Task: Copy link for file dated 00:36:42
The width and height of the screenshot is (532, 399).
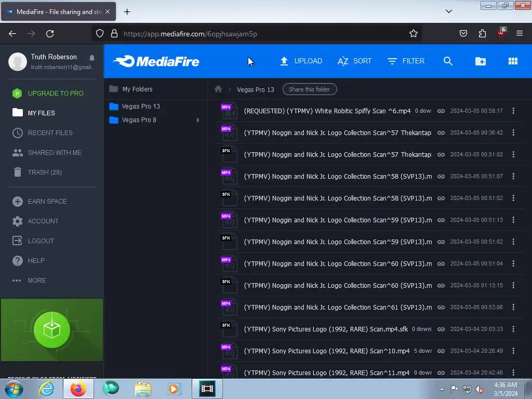Action: pyautogui.click(x=441, y=132)
